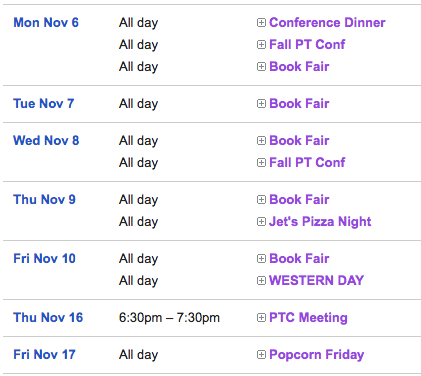This screenshot has width=421, height=376.
Task: Expand the Monday Fall PT Conf plus icon
Action: (261, 45)
